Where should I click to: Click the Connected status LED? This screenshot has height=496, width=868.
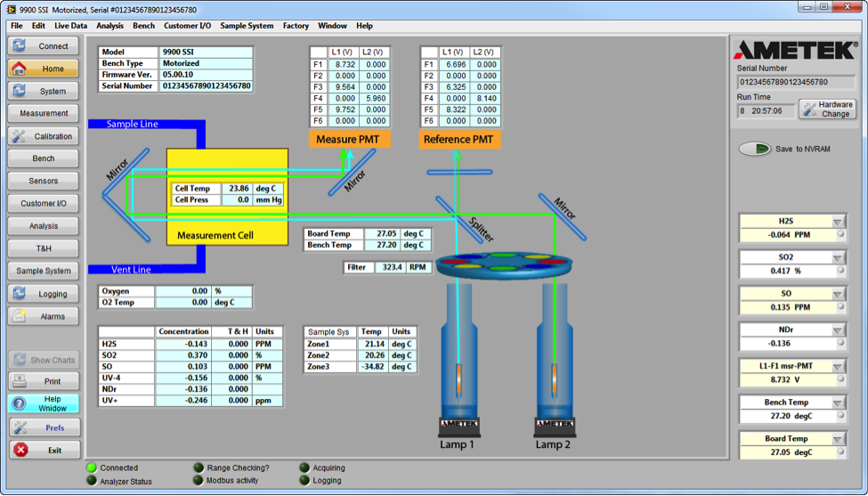coord(92,468)
